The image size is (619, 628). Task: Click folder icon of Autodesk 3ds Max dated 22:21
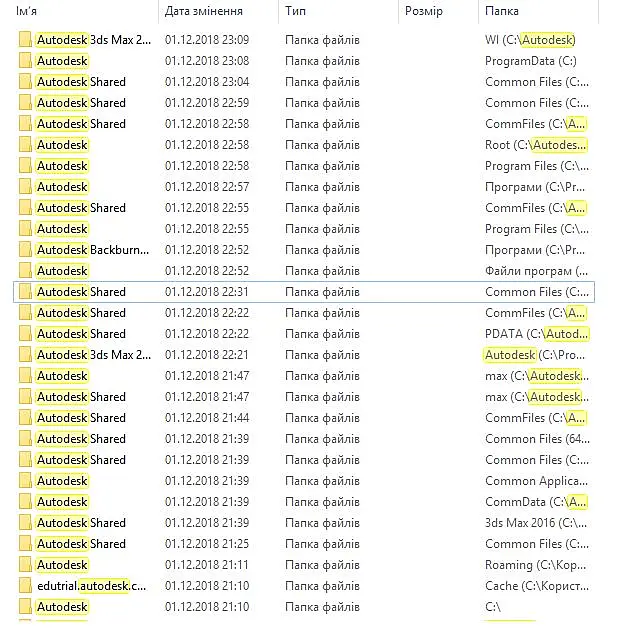coord(25,355)
